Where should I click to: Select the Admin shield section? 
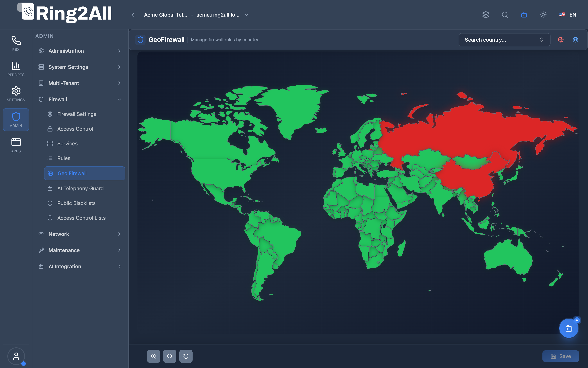[x=16, y=119]
